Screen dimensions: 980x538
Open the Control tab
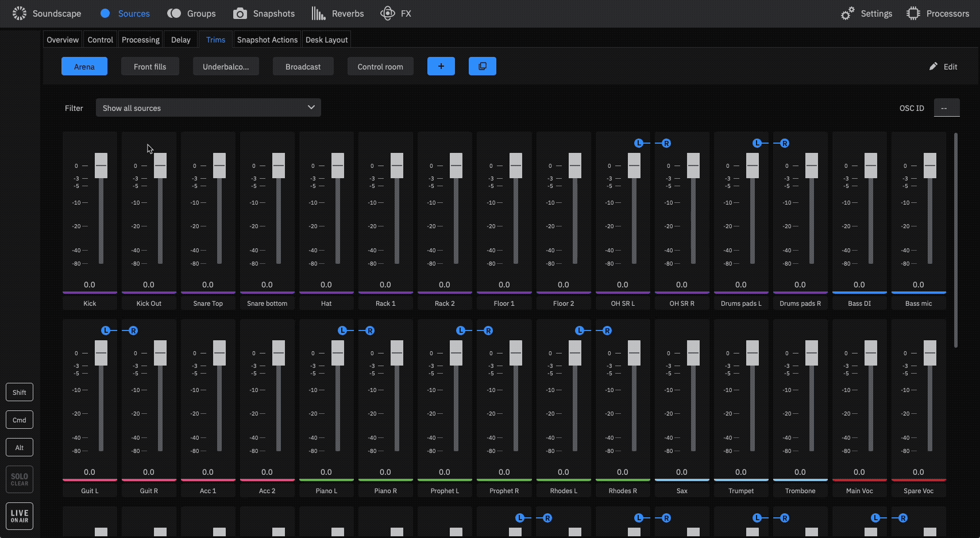101,40
